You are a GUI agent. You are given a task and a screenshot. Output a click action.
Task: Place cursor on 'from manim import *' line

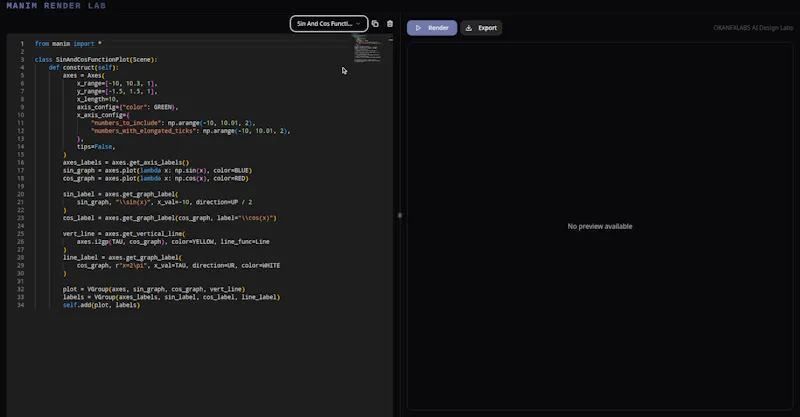pyautogui.click(x=68, y=44)
